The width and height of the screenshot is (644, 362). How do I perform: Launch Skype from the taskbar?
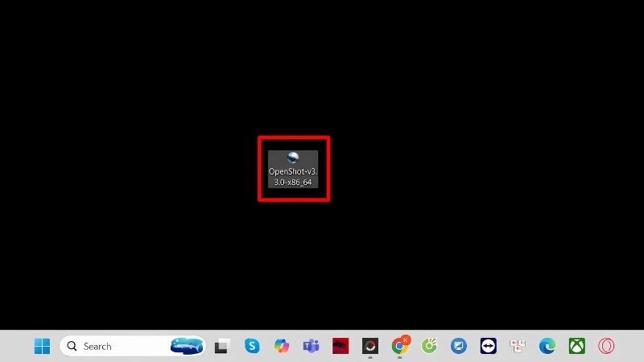(252, 346)
